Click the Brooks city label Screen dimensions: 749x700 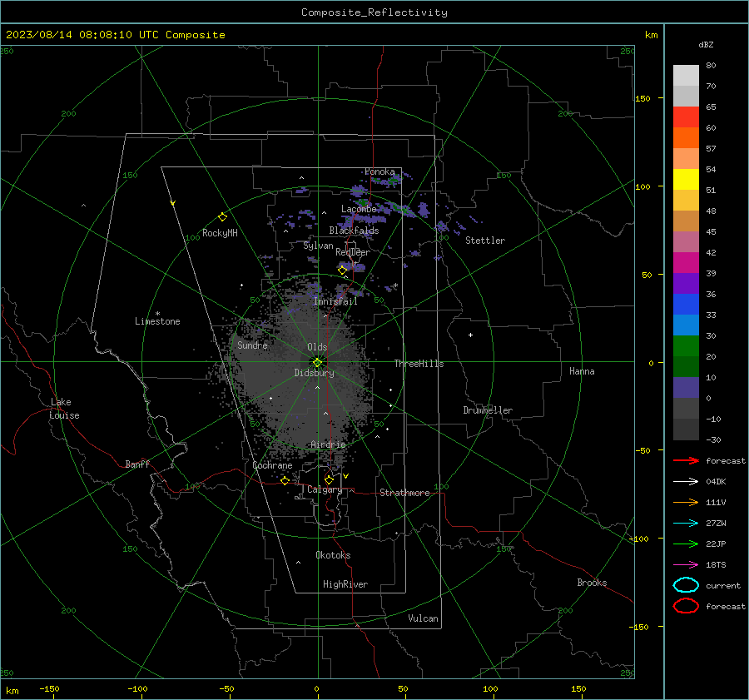592,583
